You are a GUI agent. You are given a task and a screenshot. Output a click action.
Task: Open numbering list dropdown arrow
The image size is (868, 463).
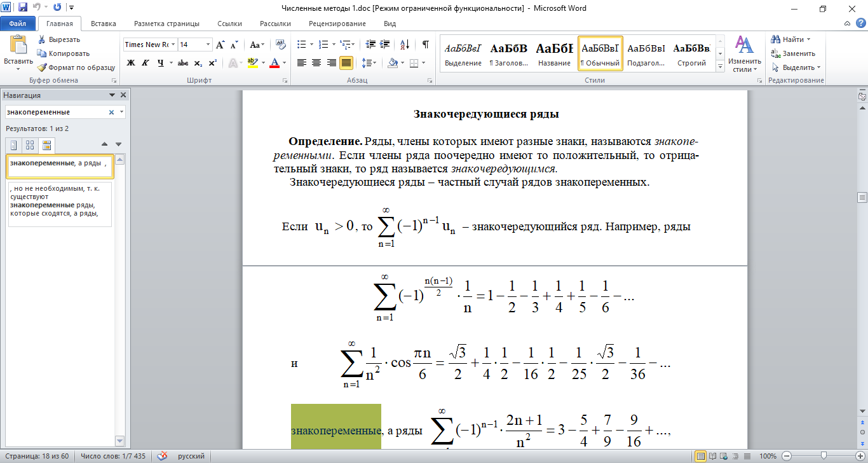point(334,45)
